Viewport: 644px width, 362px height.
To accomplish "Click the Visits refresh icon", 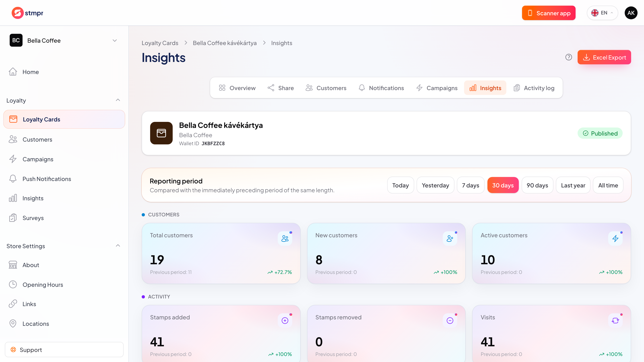I will (615, 321).
